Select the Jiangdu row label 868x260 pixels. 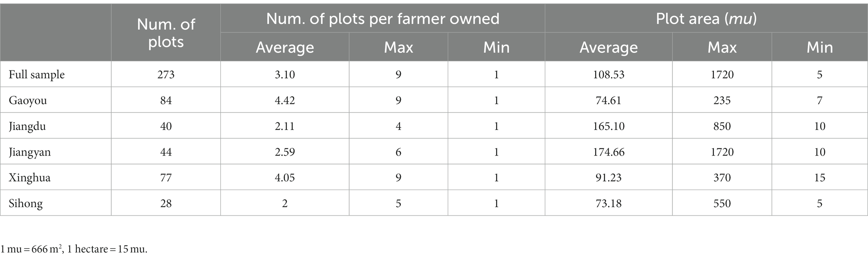pos(27,126)
